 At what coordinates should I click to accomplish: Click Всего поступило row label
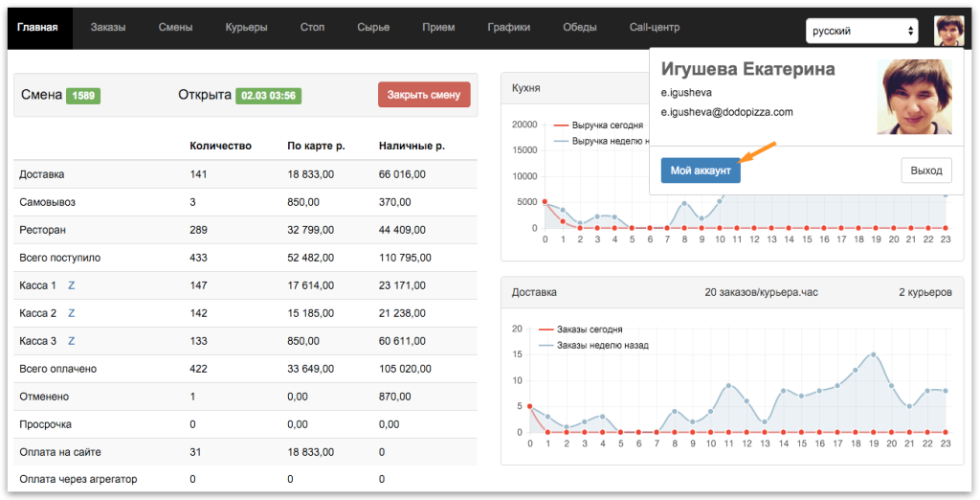[60, 258]
